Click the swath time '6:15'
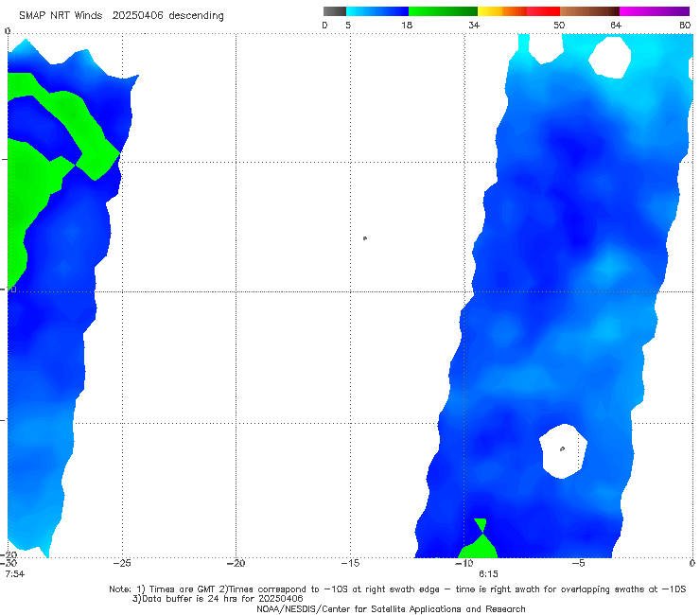 click(x=488, y=574)
